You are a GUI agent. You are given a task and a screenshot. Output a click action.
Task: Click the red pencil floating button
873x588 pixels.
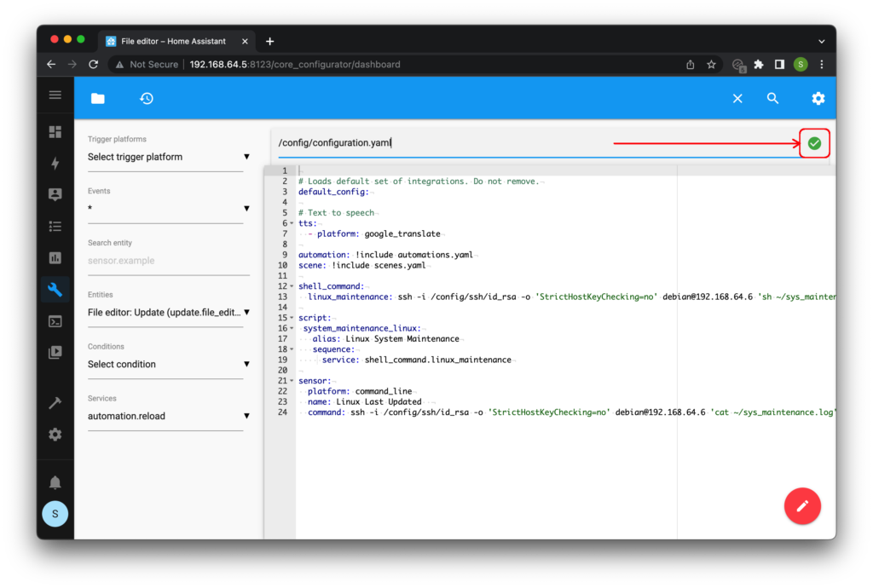(801, 505)
